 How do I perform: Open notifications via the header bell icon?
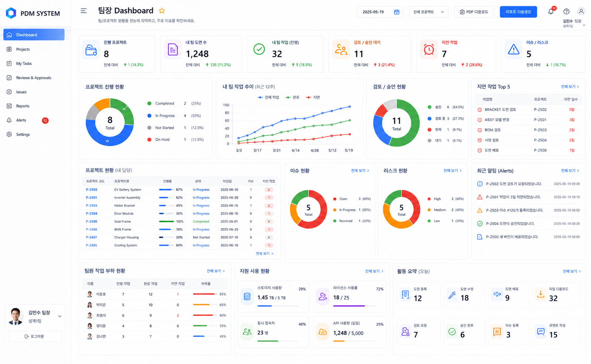551,11
